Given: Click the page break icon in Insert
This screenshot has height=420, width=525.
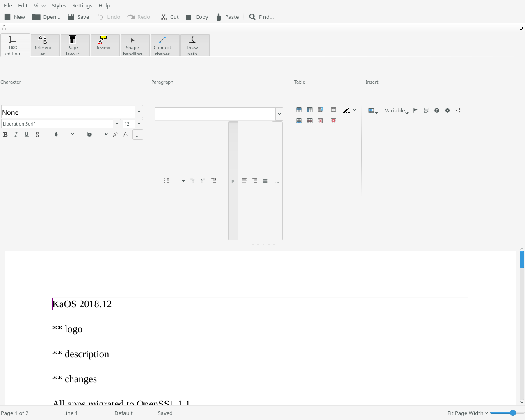Looking at the screenshot, I should [x=426, y=110].
